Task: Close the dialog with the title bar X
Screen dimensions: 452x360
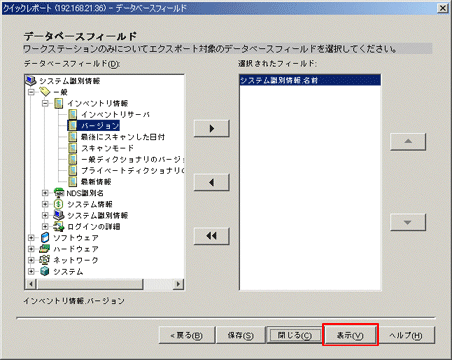Action: click(x=442, y=8)
